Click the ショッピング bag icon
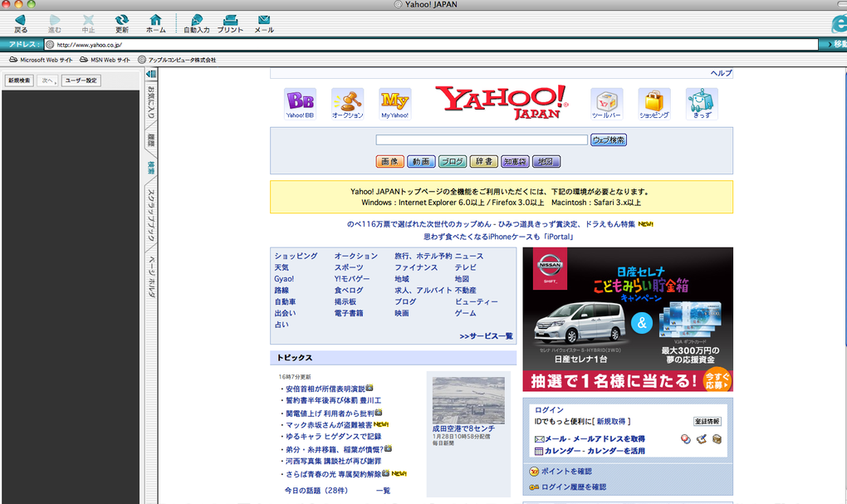This screenshot has width=847, height=504. 654,104
